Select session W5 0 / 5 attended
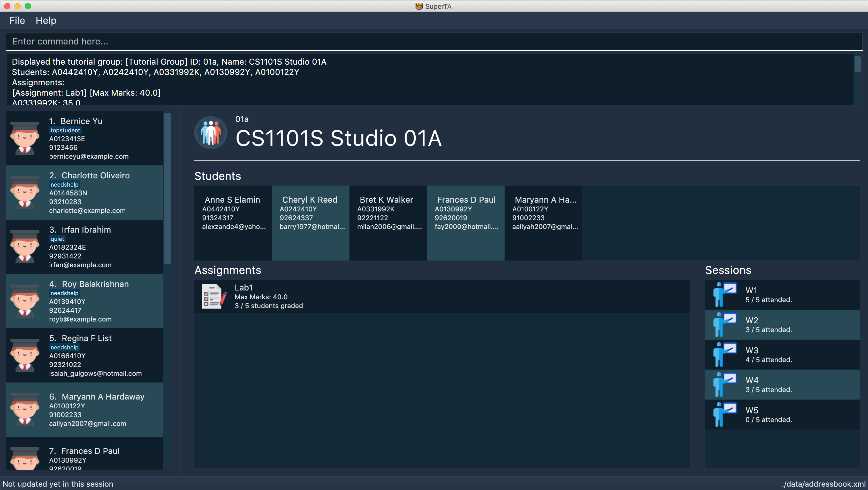 [x=782, y=415]
